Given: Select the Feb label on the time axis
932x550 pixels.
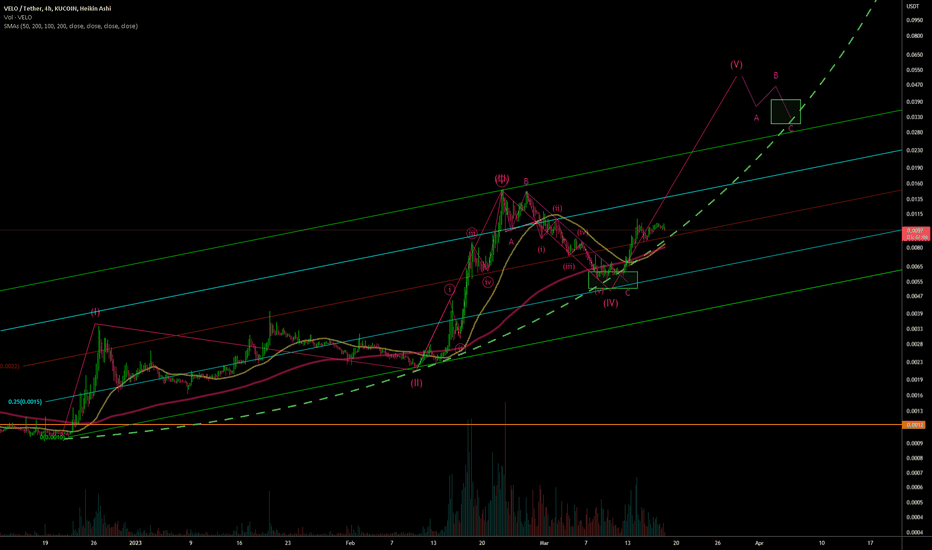Looking at the screenshot, I should point(350,543).
